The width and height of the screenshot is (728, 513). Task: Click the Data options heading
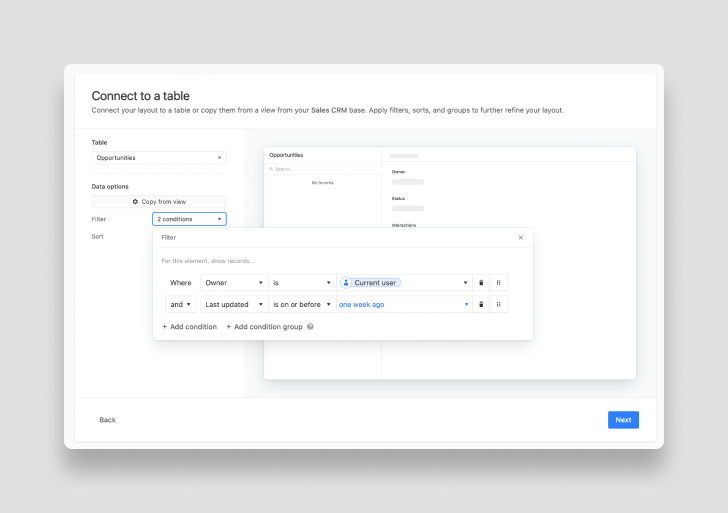click(110, 187)
